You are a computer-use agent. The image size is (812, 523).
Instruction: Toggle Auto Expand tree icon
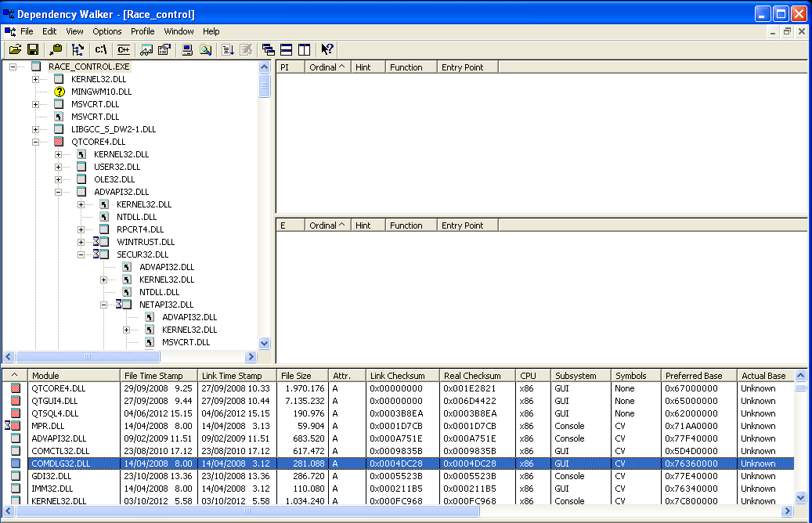coord(78,49)
